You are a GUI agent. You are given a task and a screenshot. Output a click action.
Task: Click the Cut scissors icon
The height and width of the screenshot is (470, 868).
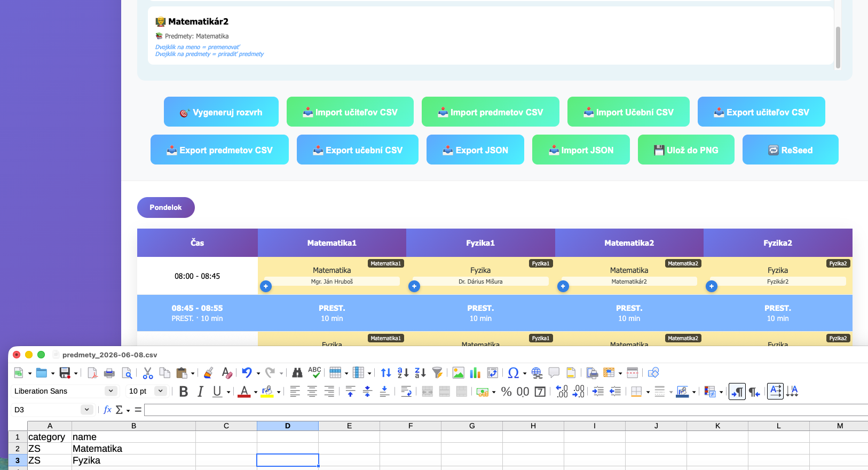(x=148, y=373)
